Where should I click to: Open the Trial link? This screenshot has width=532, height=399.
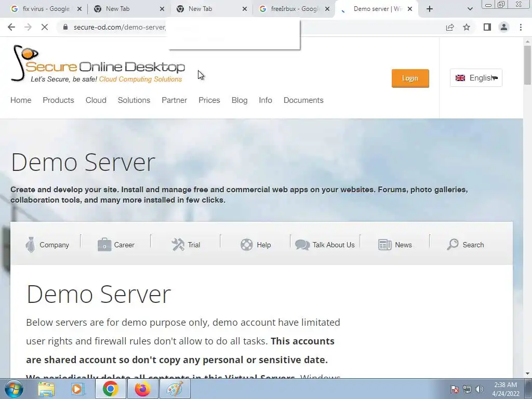click(x=194, y=245)
